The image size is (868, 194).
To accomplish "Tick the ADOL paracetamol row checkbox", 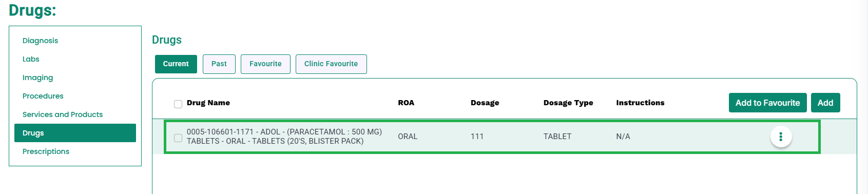I will tap(178, 138).
